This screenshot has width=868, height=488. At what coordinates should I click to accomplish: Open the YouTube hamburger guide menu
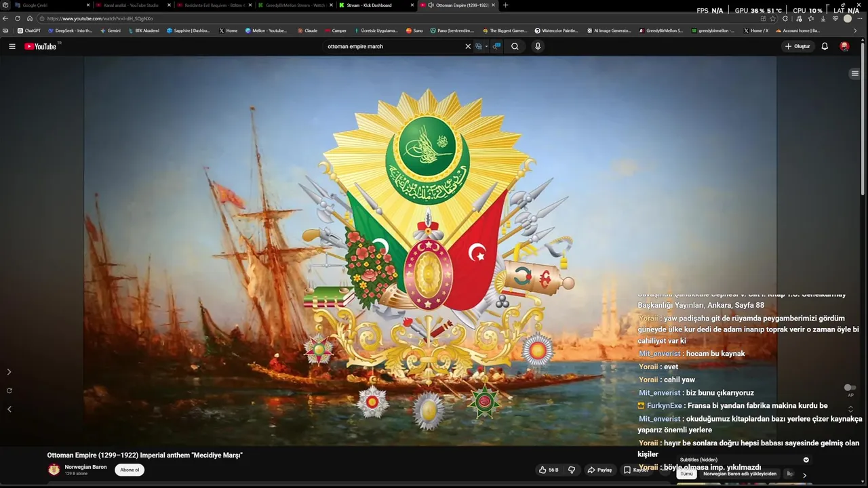pos(12,46)
